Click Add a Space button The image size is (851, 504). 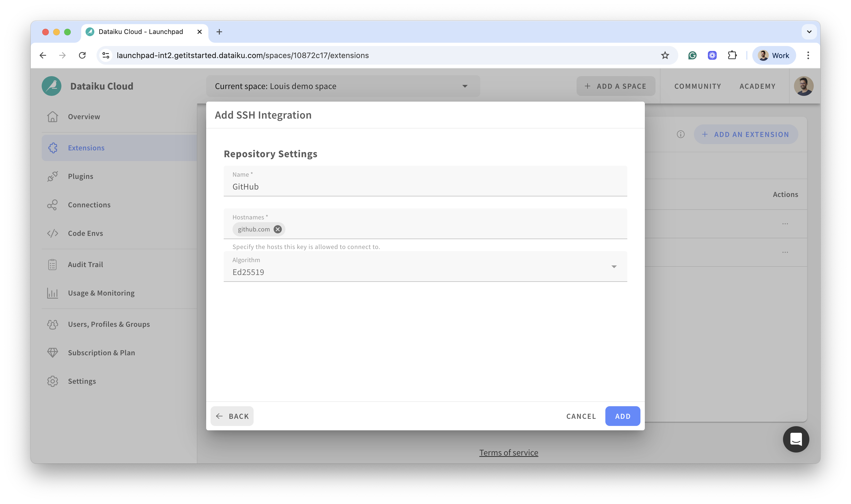615,86
